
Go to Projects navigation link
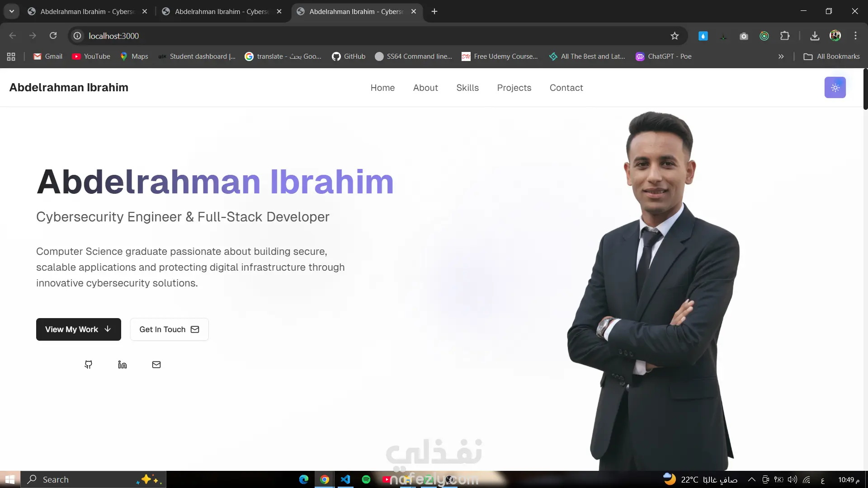(x=514, y=88)
